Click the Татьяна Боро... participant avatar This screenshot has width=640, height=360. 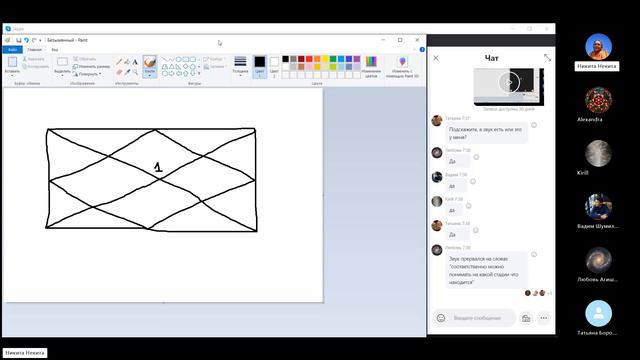tap(598, 313)
